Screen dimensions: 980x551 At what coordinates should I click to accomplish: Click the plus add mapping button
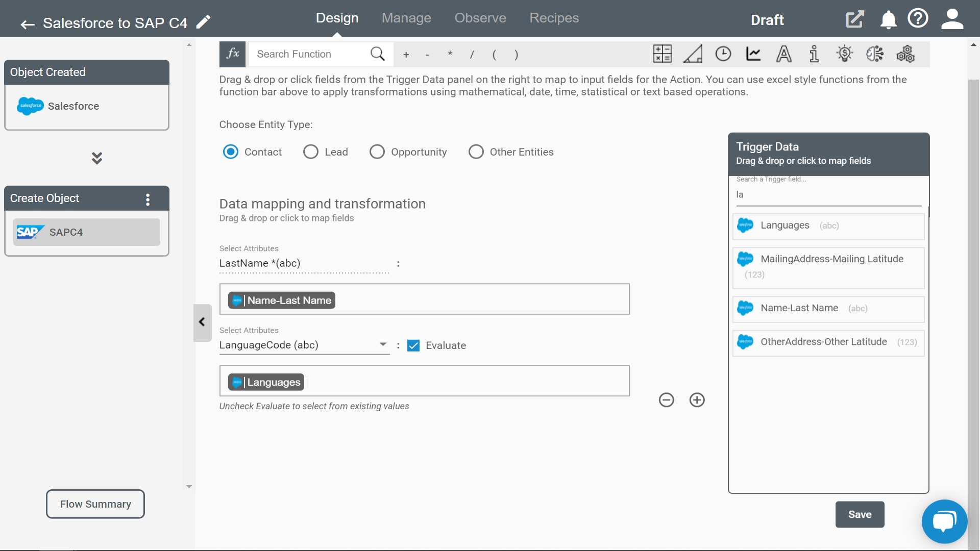pyautogui.click(x=697, y=399)
